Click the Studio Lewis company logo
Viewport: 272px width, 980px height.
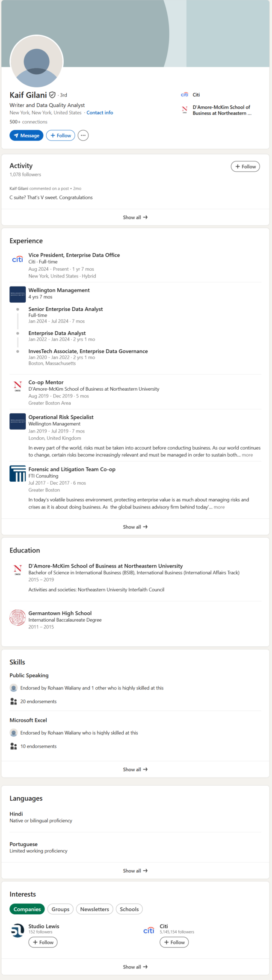(x=18, y=930)
